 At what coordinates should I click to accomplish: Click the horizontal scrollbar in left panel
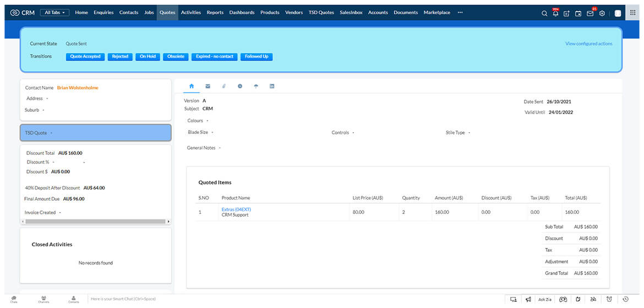pos(95,221)
